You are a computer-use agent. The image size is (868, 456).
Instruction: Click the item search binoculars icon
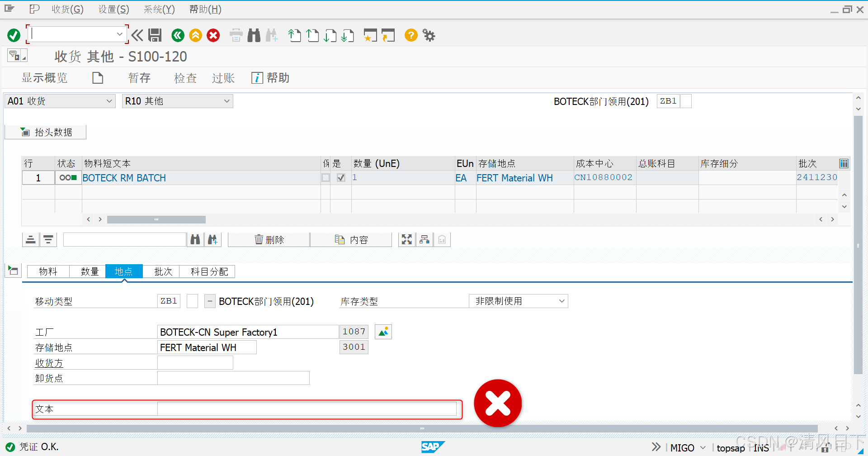coord(195,239)
